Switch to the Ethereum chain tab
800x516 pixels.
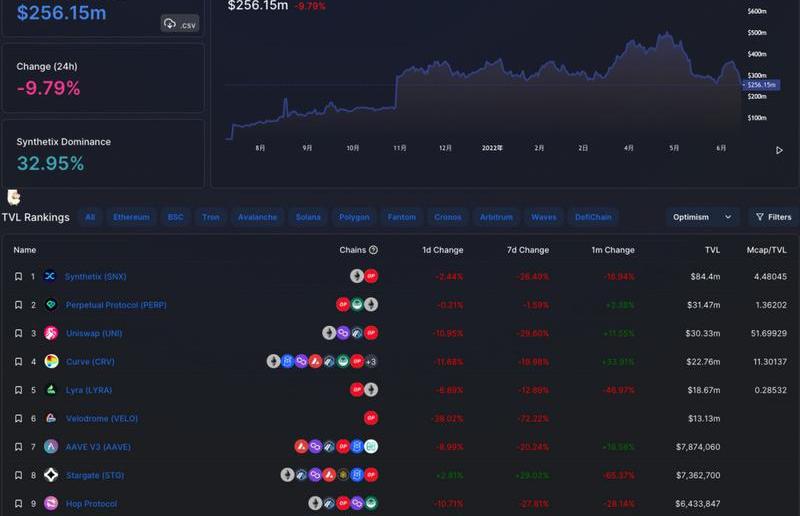pos(132,217)
